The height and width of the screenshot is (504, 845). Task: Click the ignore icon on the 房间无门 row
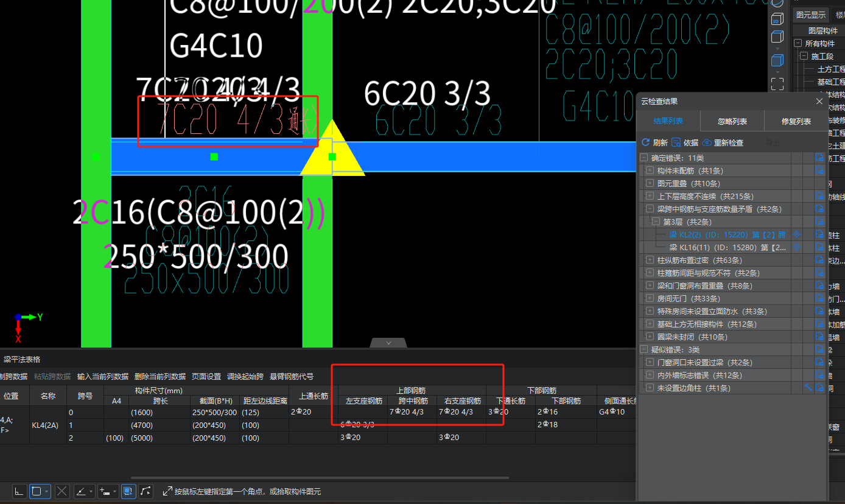819,298
